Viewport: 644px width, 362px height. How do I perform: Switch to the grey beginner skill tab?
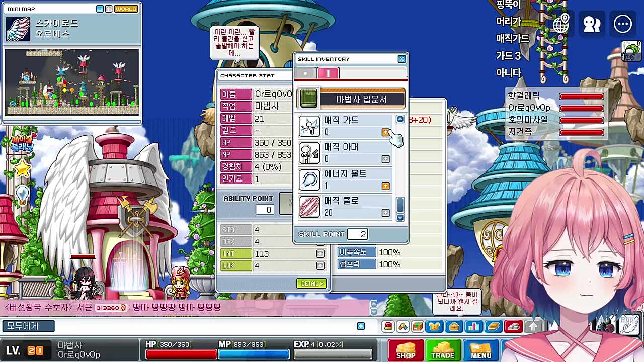(305, 73)
